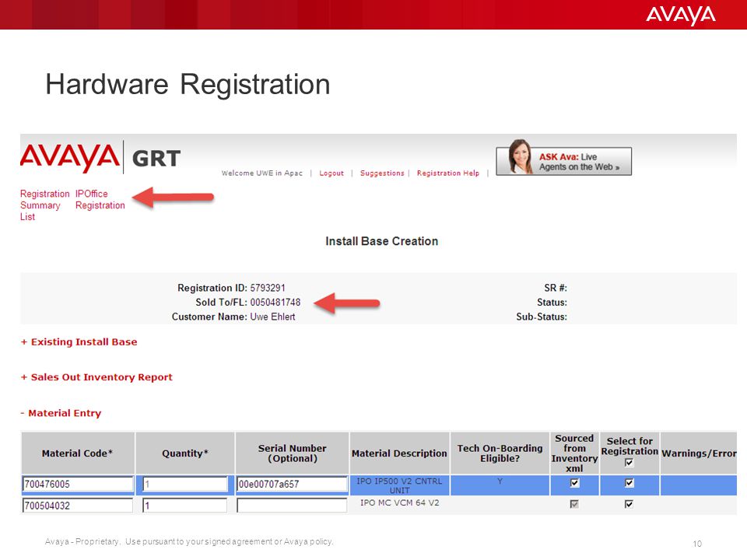
Task: Click the Material Description column header
Action: tap(399, 453)
